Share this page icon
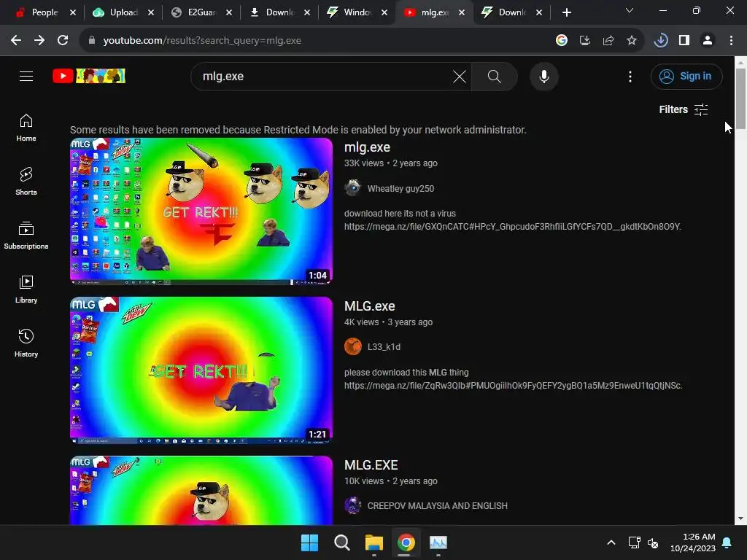 click(x=608, y=41)
